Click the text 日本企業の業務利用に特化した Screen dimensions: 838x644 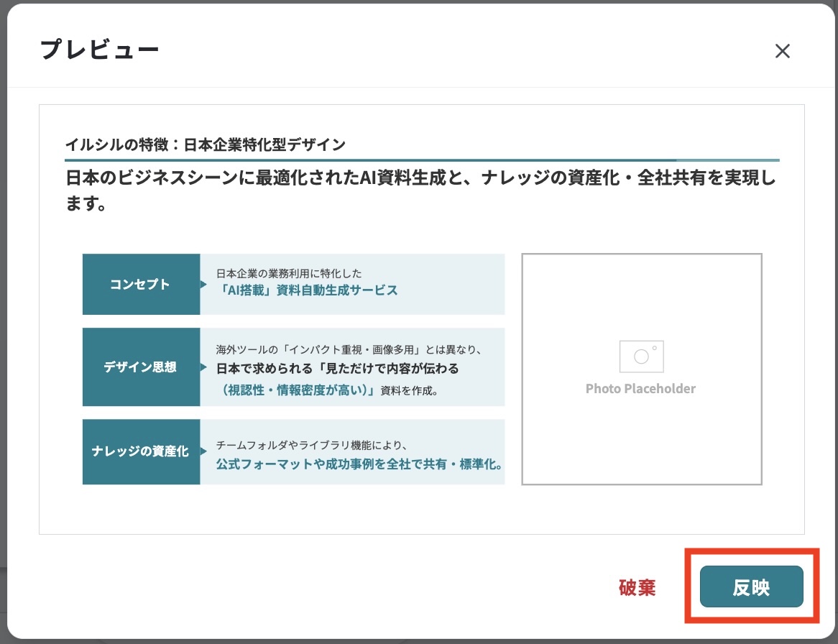pyautogui.click(x=289, y=274)
